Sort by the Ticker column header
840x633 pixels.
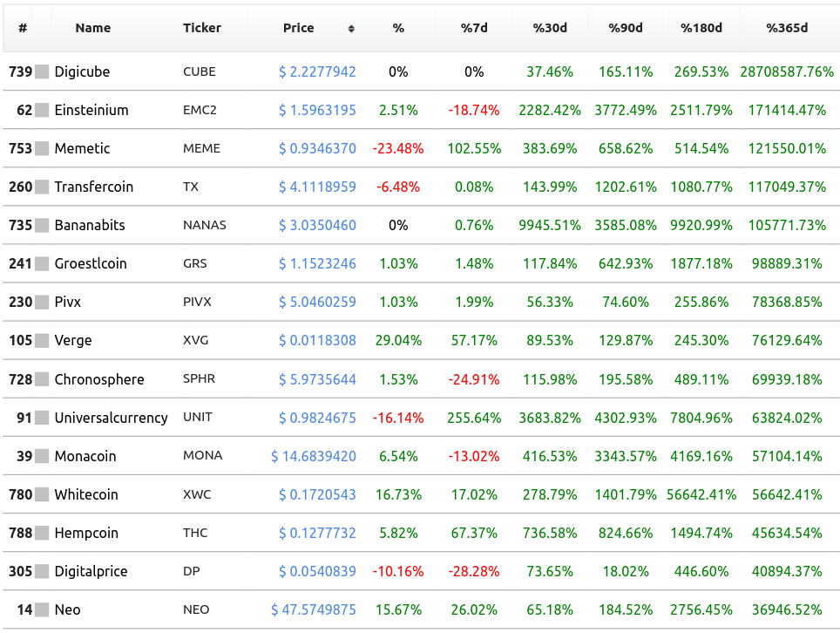pyautogui.click(x=202, y=28)
